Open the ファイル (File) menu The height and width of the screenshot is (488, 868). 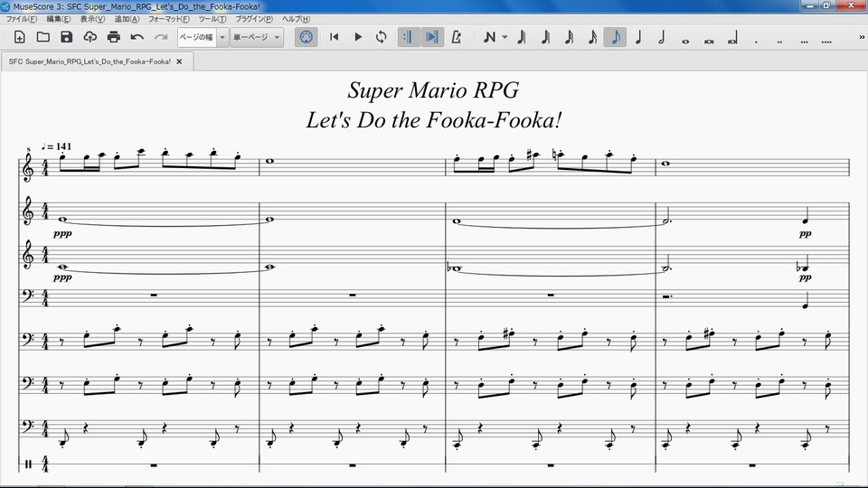22,19
